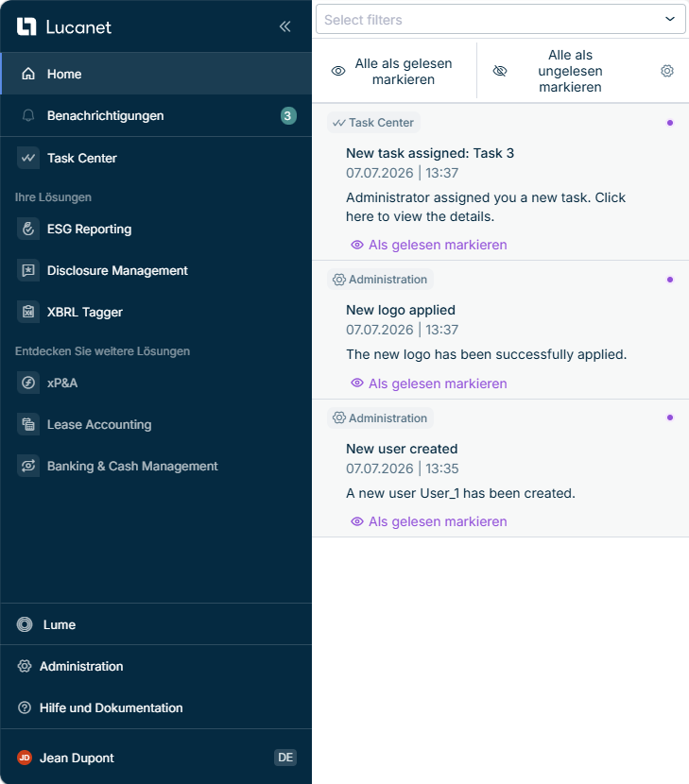Click the notification count badge 3
The width and height of the screenshot is (689, 784).
(x=288, y=116)
